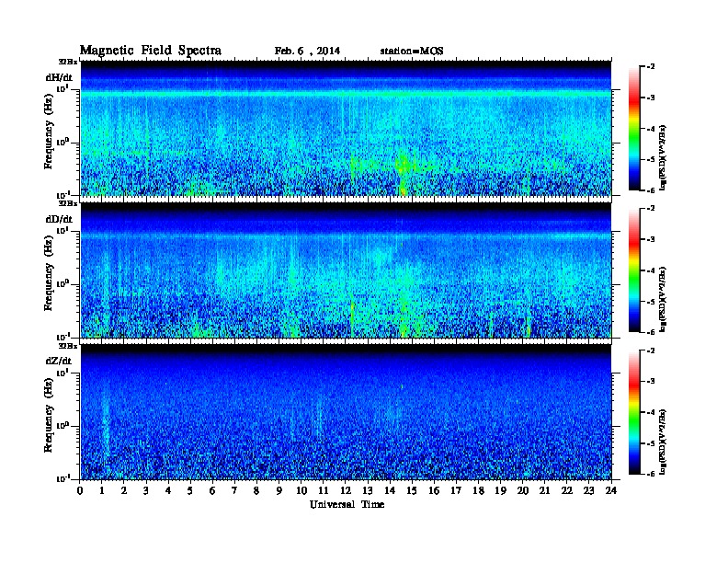Click the dD/dt component label

[x=59, y=219]
